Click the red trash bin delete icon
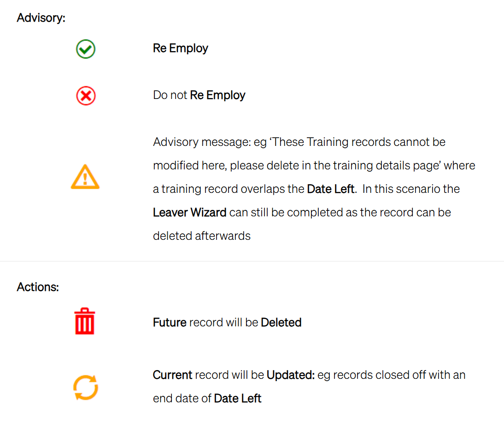This screenshot has width=504, height=423. 85,321
